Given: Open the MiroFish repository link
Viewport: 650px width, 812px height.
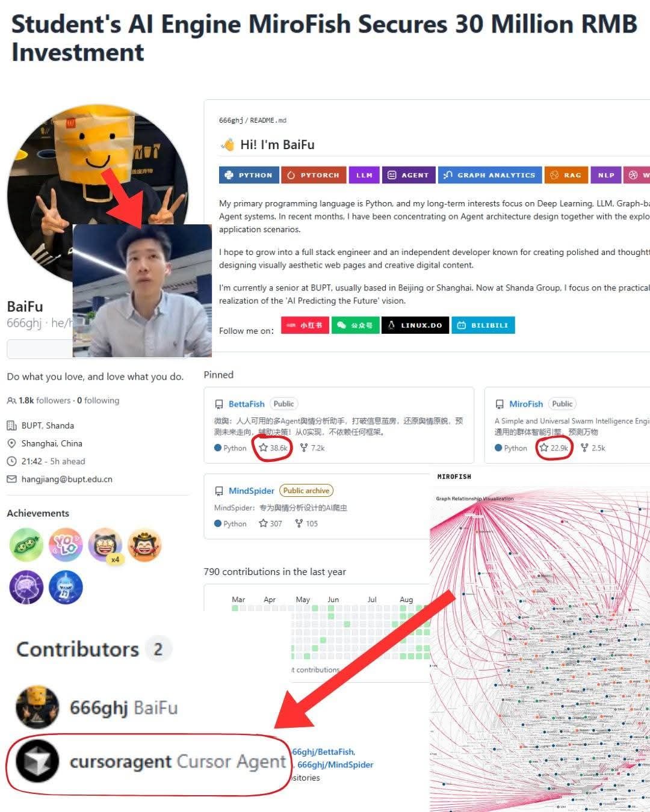Looking at the screenshot, I should pos(526,404).
